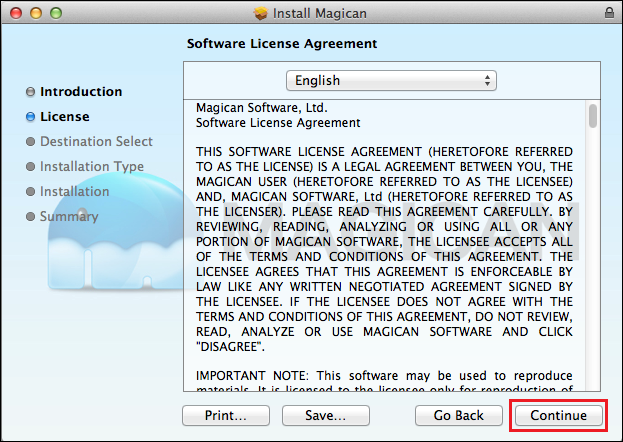This screenshot has width=623, height=442.
Task: Click 'Magican Software, Ltd.' line in license
Action: (262, 108)
